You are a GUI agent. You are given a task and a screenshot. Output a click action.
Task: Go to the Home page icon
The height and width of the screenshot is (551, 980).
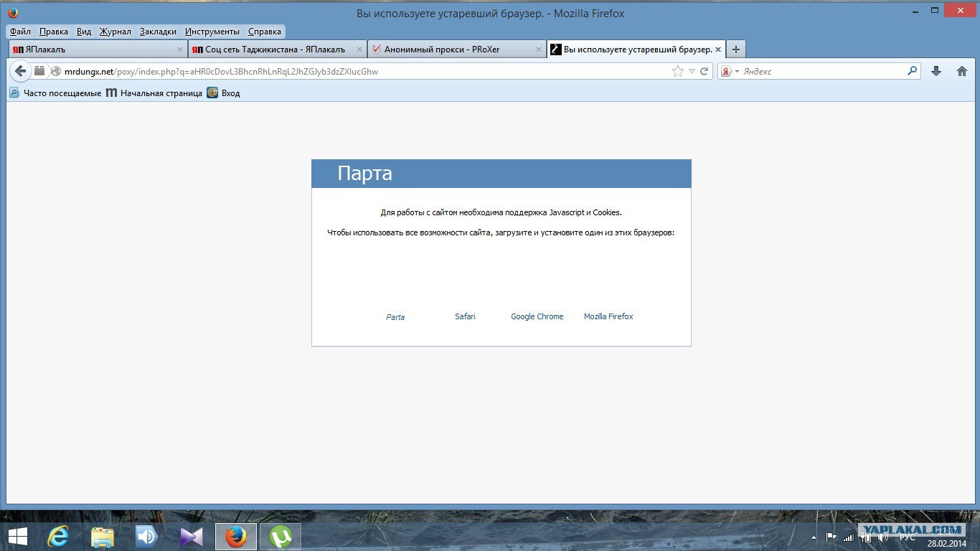(962, 71)
